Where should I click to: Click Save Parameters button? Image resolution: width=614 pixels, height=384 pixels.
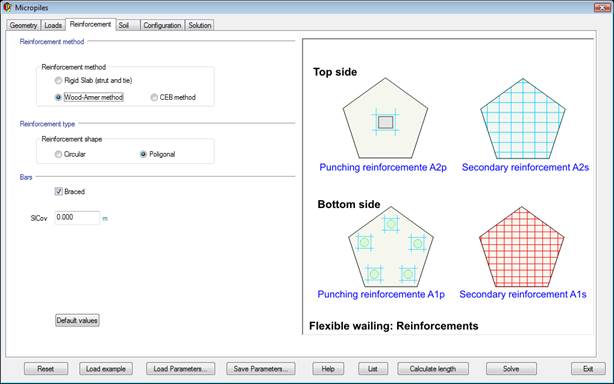pyautogui.click(x=261, y=369)
